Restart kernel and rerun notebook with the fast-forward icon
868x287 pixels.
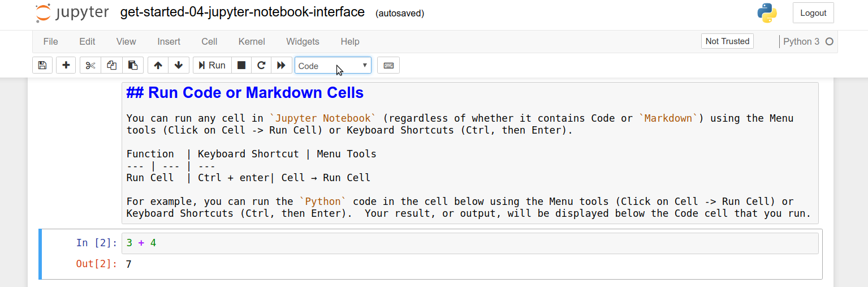[281, 65]
